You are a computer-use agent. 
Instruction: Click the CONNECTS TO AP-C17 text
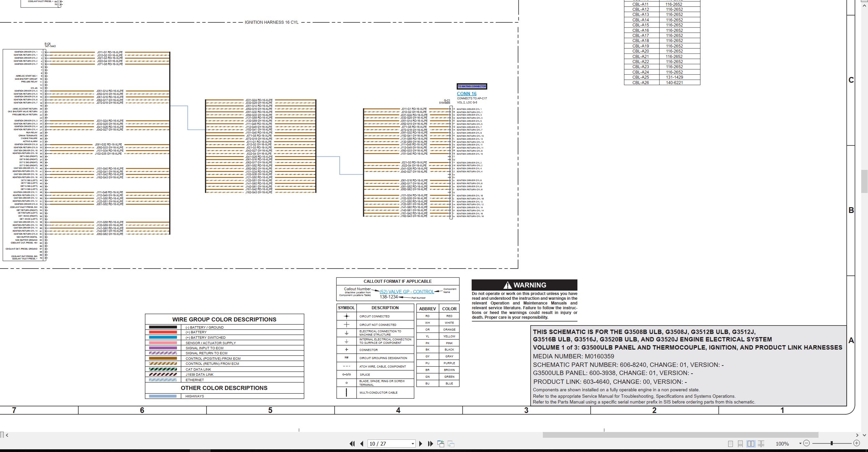pyautogui.click(x=472, y=98)
